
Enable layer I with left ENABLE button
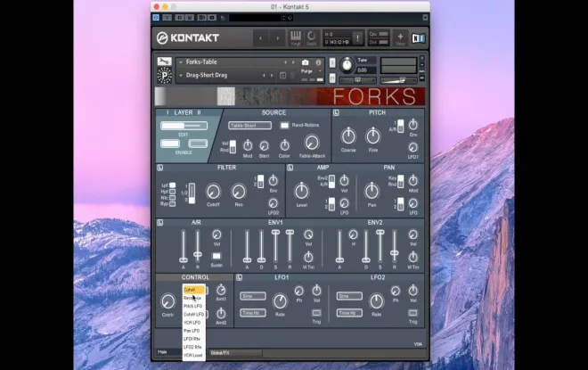tap(170, 144)
